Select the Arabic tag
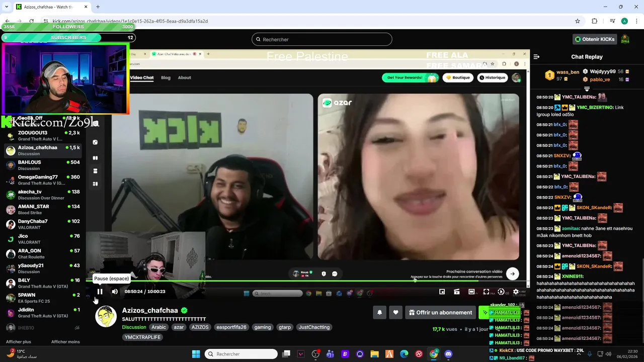The width and height of the screenshot is (644, 362). click(x=158, y=327)
